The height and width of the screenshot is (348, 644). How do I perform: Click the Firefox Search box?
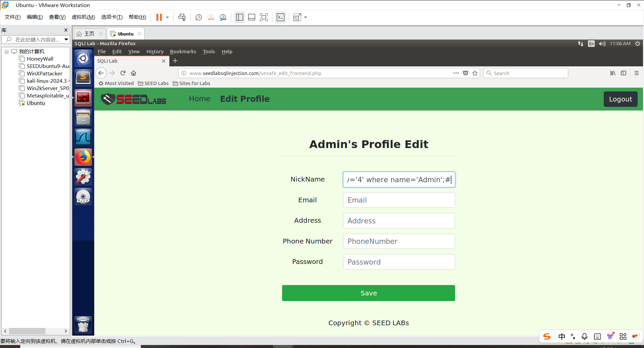point(526,73)
